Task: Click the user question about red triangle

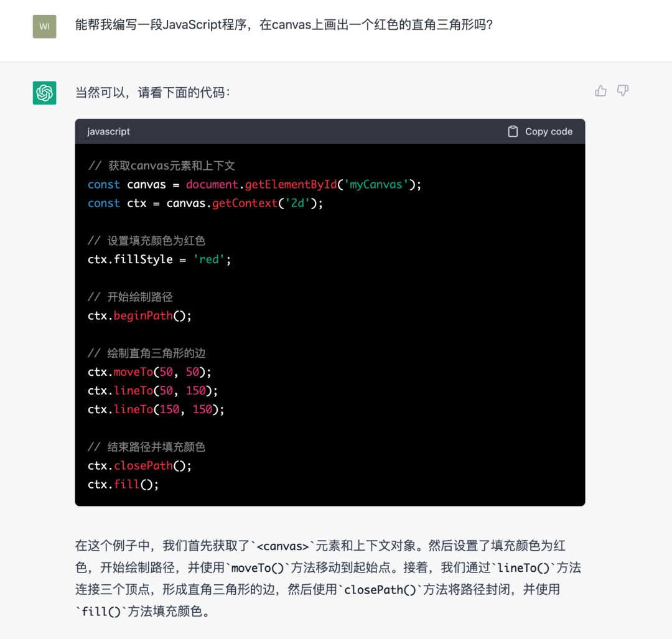Action: (x=284, y=25)
